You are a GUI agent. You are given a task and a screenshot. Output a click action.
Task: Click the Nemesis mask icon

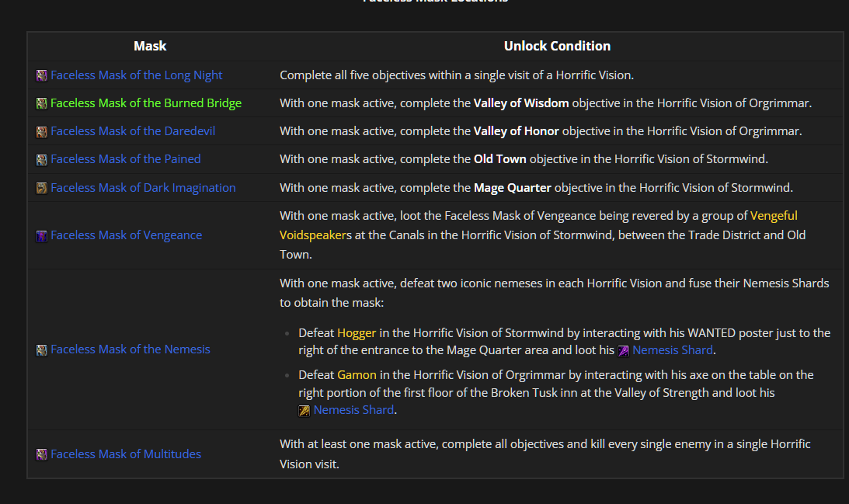point(42,350)
